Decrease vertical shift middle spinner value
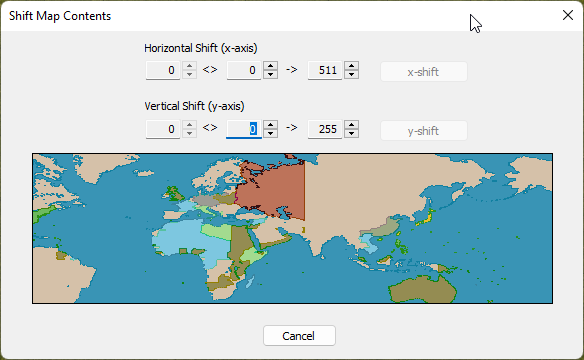The height and width of the screenshot is (360, 584). tap(270, 133)
